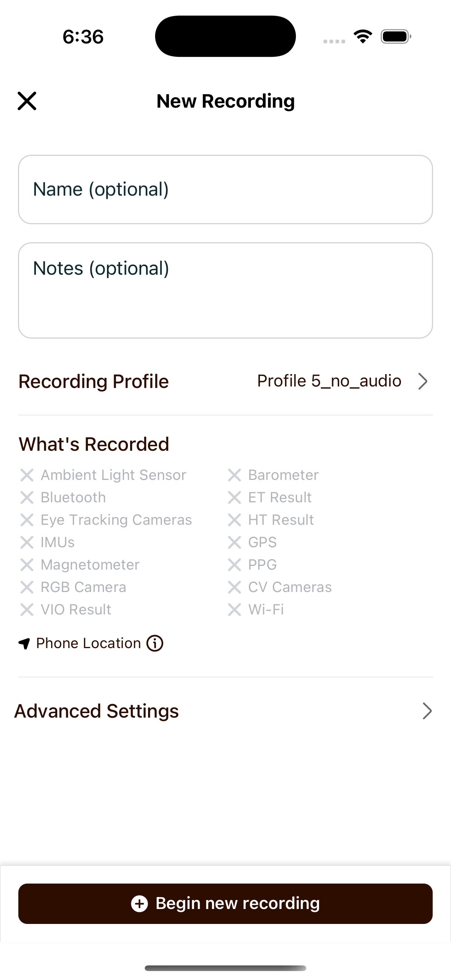The height and width of the screenshot is (980, 451).
Task: Tap the Recording Profile label
Action: tap(93, 381)
